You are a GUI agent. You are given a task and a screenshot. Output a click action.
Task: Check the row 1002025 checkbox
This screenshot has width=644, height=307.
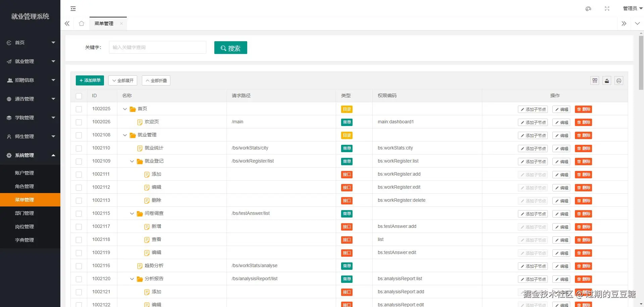79,109
